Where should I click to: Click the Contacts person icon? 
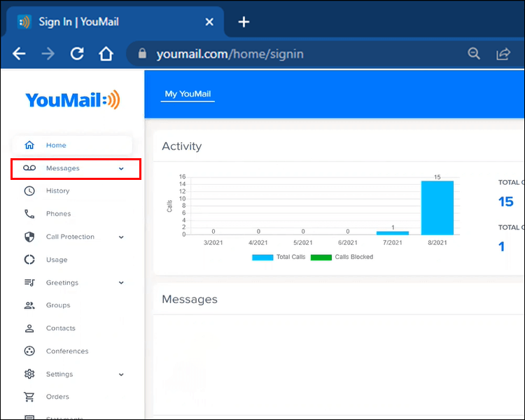[29, 328]
